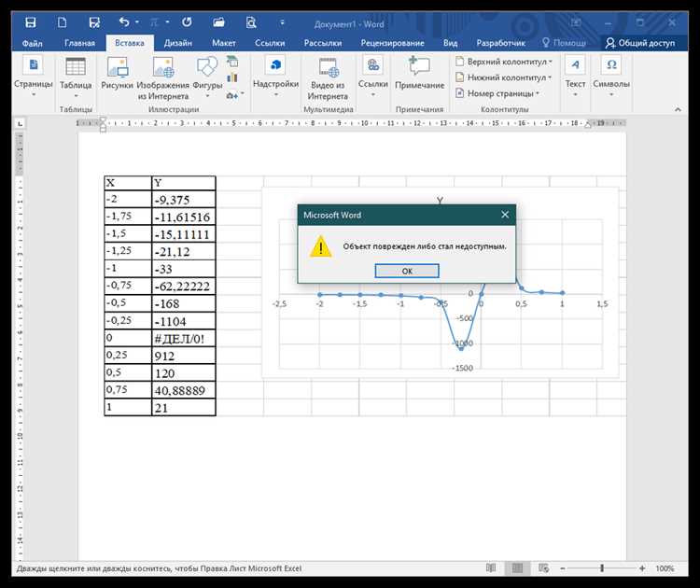Click the zoom out minus button
The width and height of the screenshot is (700, 588).
tap(563, 568)
